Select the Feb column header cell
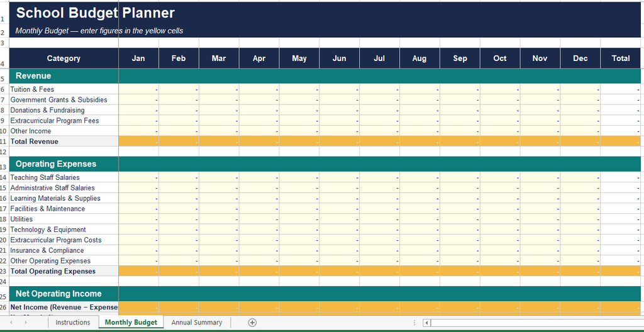 (x=179, y=58)
